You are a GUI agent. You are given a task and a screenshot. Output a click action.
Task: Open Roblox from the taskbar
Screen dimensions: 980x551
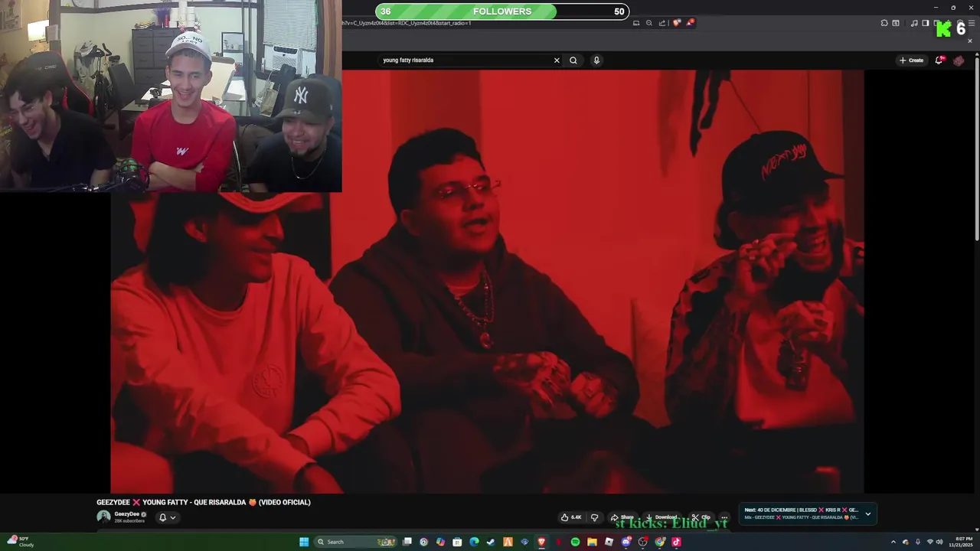(x=609, y=542)
